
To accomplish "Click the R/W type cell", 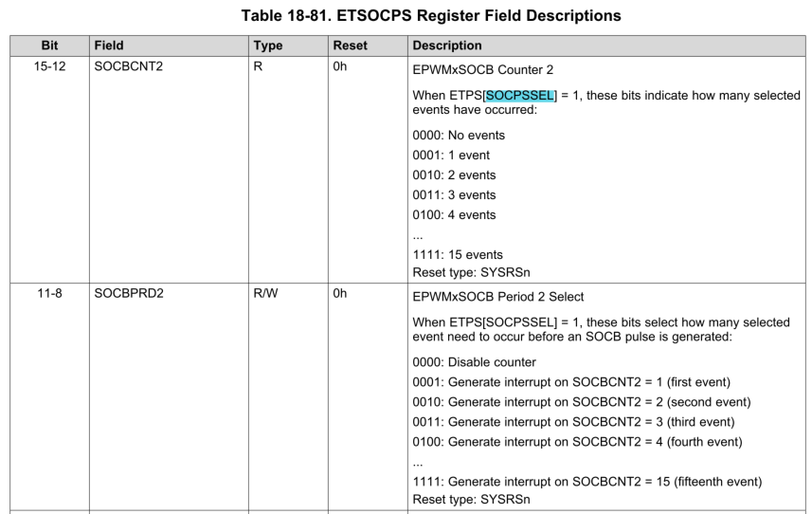I will click(264, 293).
